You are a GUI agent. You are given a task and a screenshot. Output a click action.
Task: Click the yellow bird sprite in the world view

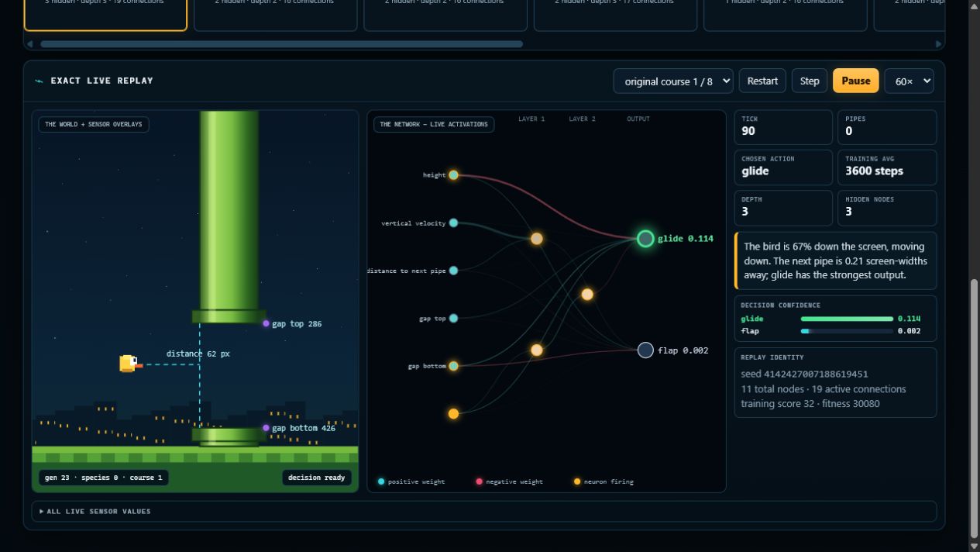pyautogui.click(x=130, y=363)
